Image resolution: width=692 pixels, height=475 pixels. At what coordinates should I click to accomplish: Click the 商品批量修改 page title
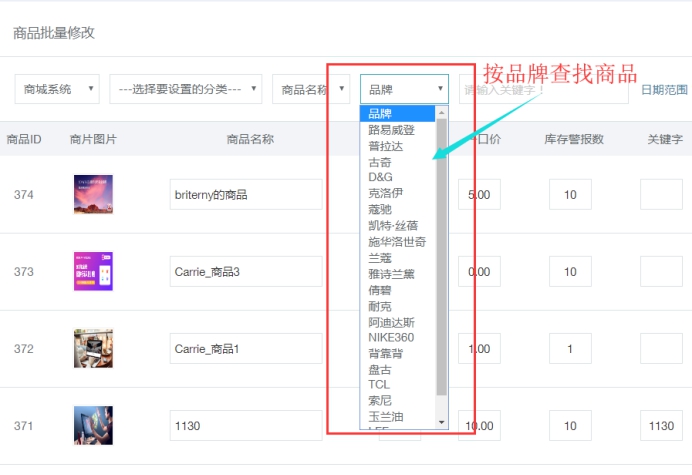54,33
